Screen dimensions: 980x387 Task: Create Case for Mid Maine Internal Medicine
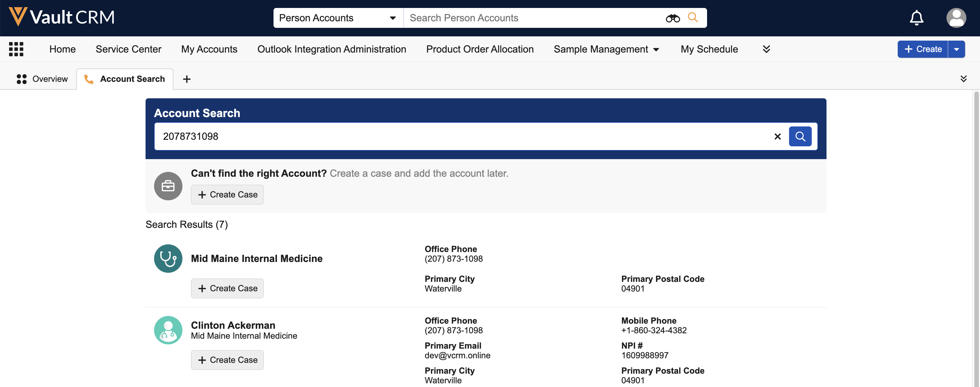tap(227, 288)
